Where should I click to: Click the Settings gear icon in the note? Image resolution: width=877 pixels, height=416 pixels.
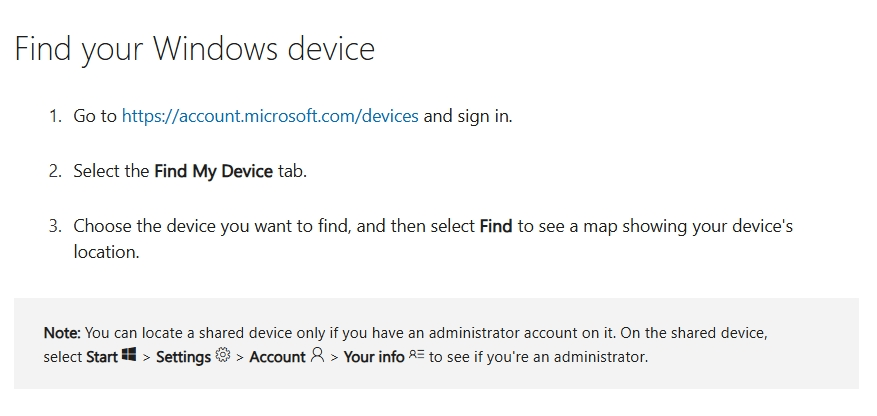click(x=222, y=356)
